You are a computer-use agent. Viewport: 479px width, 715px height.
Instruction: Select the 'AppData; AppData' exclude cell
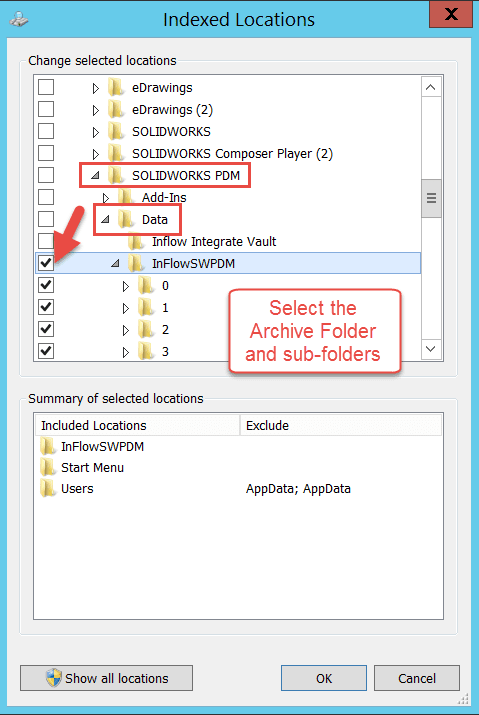298,488
